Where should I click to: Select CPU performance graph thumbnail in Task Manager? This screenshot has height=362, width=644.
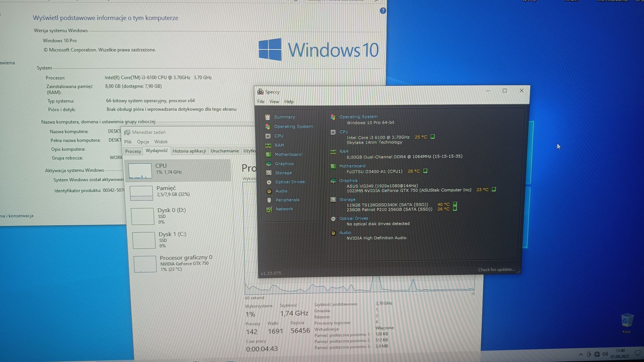tap(140, 171)
